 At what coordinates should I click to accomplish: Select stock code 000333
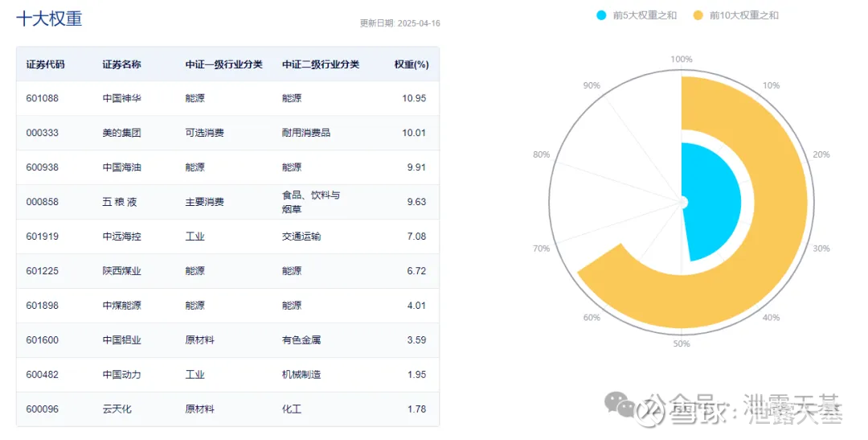pos(42,133)
